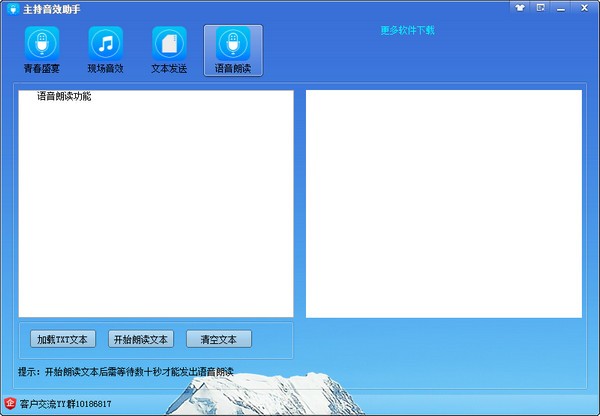Image resolution: width=600 pixels, height=416 pixels.
Task: Minimize the 主持音效助手 window
Action: (561, 8)
